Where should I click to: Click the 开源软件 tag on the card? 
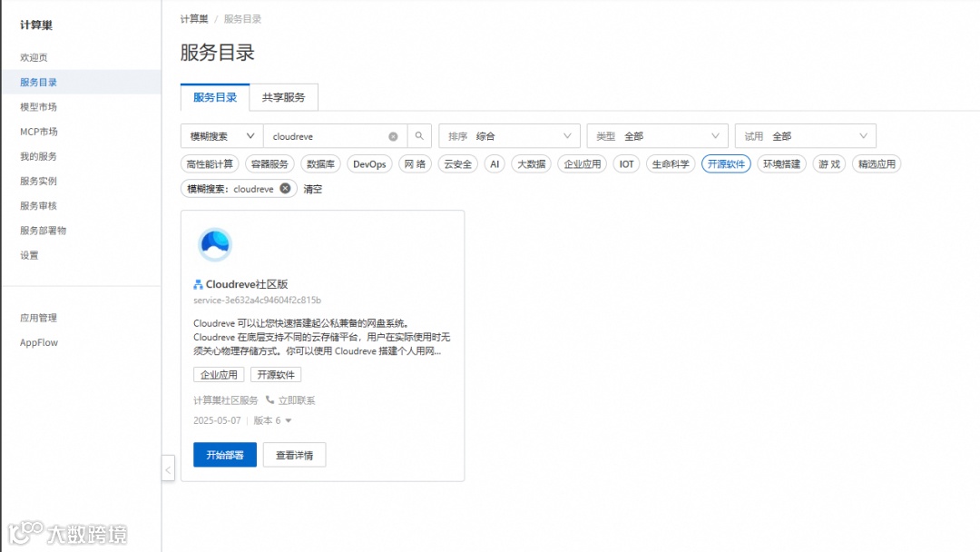coord(276,374)
